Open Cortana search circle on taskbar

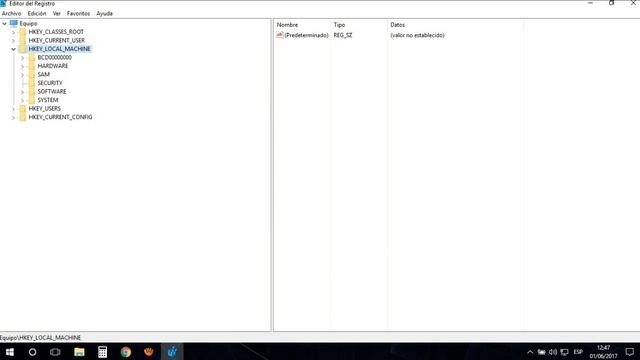(x=32, y=352)
